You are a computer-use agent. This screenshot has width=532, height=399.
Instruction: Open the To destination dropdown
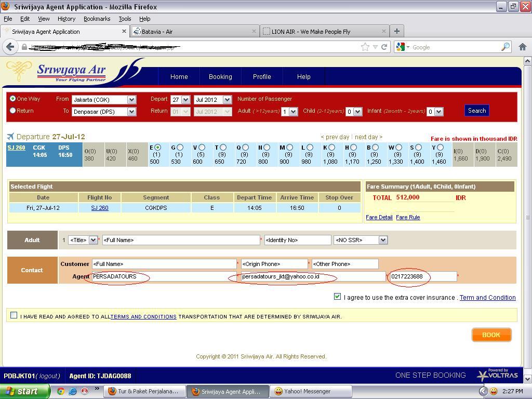click(x=131, y=112)
